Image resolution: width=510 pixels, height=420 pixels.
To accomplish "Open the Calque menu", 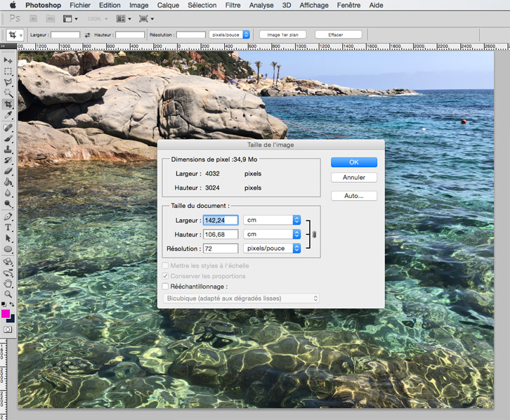I will pyautogui.click(x=168, y=5).
